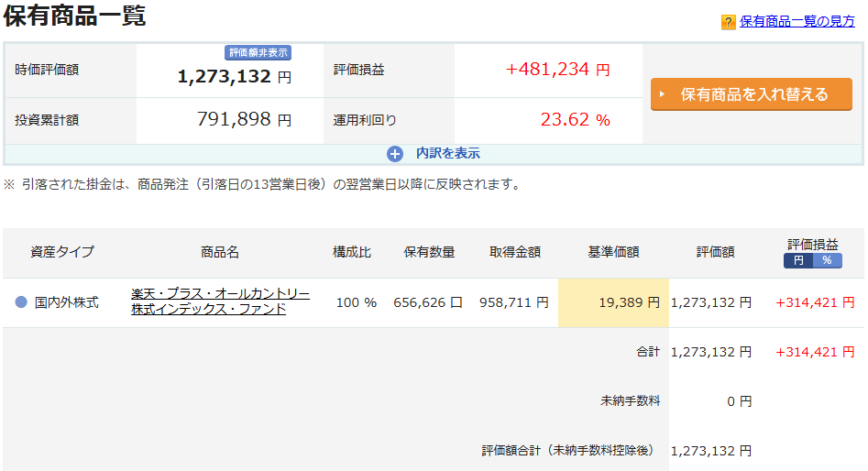Click the 投資累計額 label
868x471 pixels.
click(x=47, y=120)
